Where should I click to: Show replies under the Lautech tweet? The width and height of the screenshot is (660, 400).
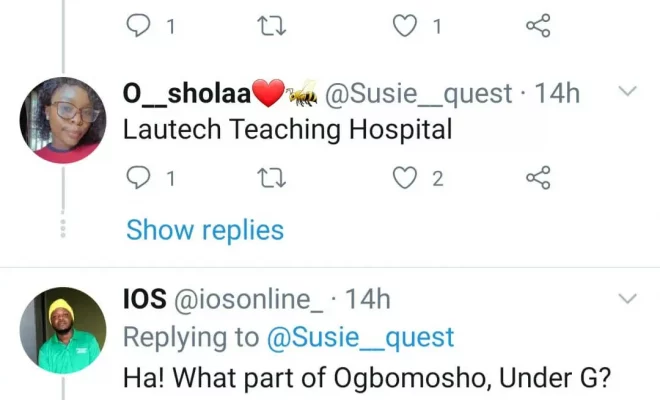pos(205,230)
